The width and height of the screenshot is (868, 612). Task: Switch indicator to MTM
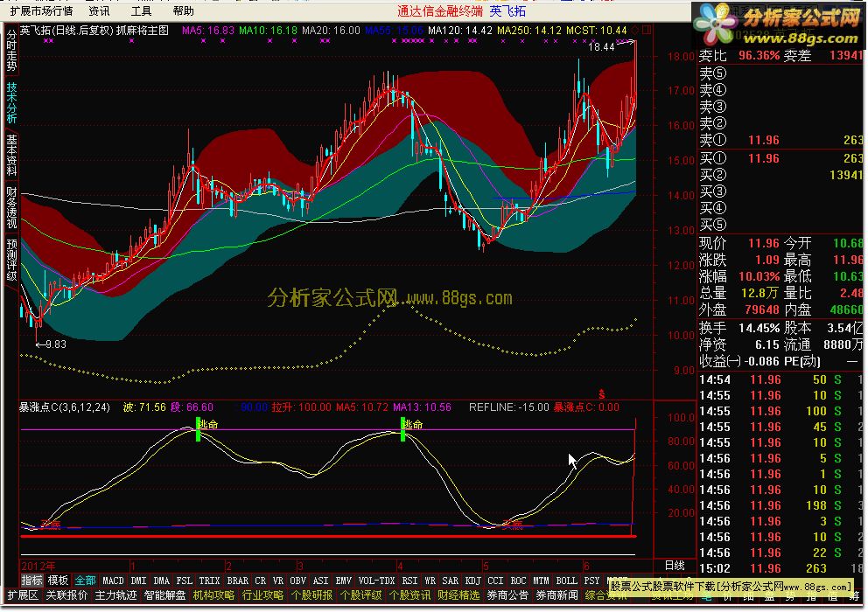coord(541,581)
